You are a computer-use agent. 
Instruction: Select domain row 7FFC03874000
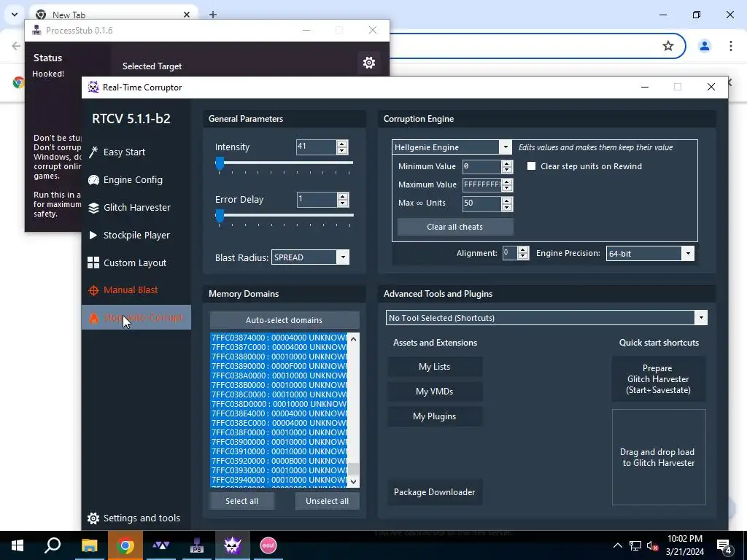pos(279,338)
